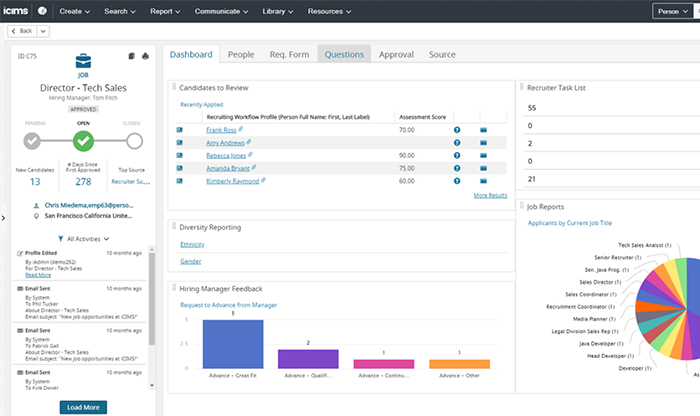This screenshot has width=700, height=416.
Task: Select the Open status green checkmark
Action: pos(83,141)
